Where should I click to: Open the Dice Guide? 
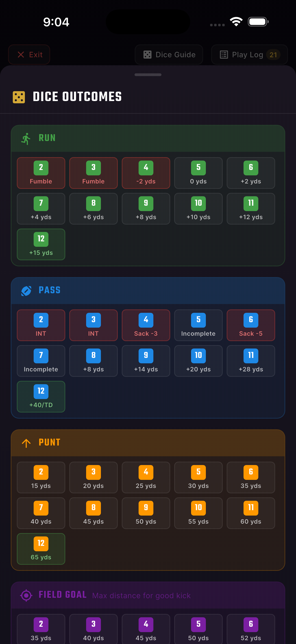(x=169, y=55)
